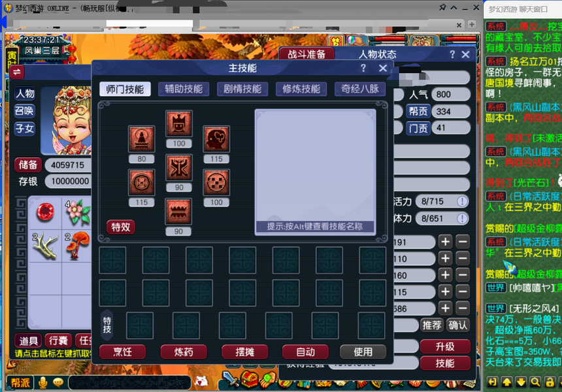The width and height of the screenshot is (562, 392).
Task: Click the red gem item in inventory
Action: (46, 212)
